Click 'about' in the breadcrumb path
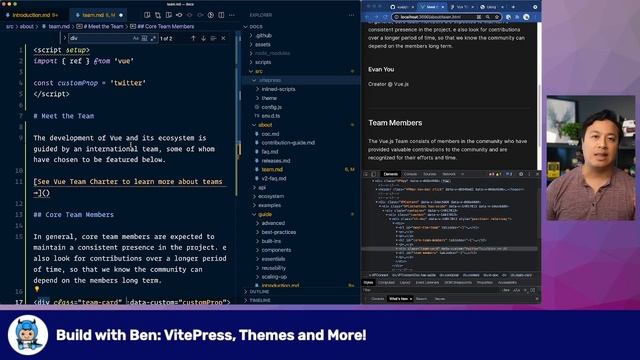Image resolution: width=640 pixels, height=360 pixels. [x=27, y=27]
